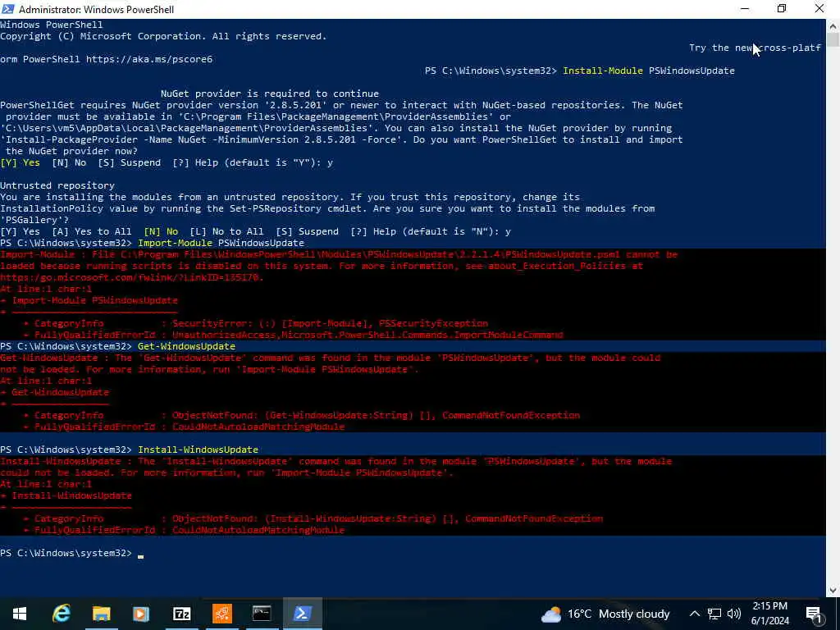Launch Internet Explorer from the taskbar
This screenshot has height=630, width=840.
pos(61,614)
